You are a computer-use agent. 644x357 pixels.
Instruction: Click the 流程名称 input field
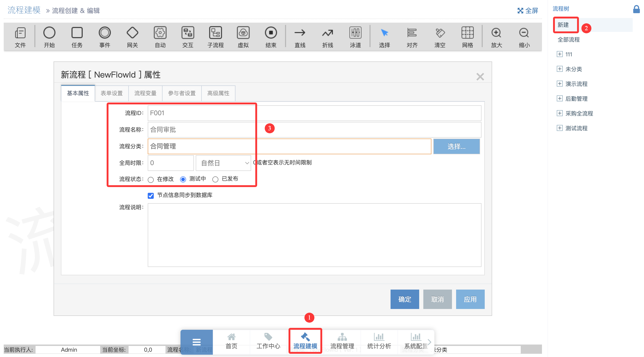click(314, 130)
